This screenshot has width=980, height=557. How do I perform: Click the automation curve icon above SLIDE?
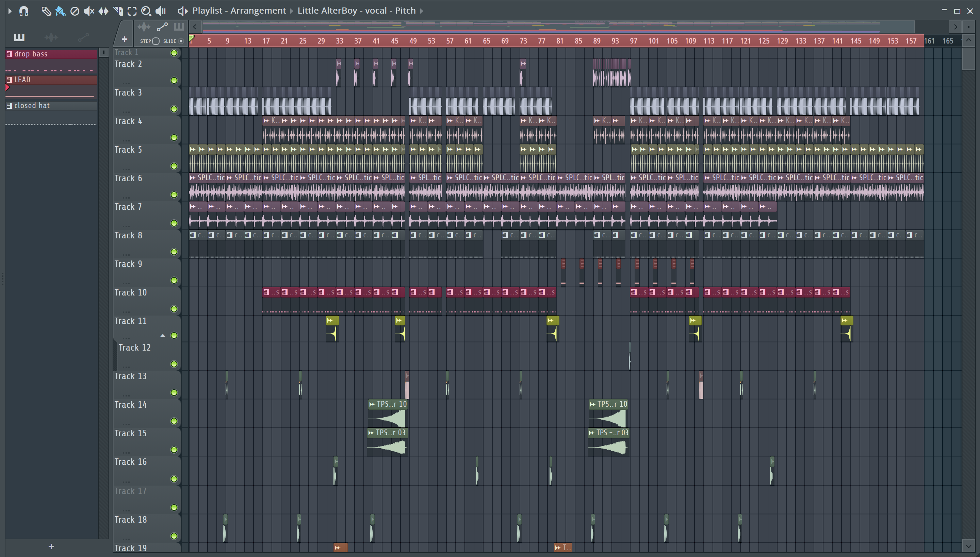[x=162, y=27]
